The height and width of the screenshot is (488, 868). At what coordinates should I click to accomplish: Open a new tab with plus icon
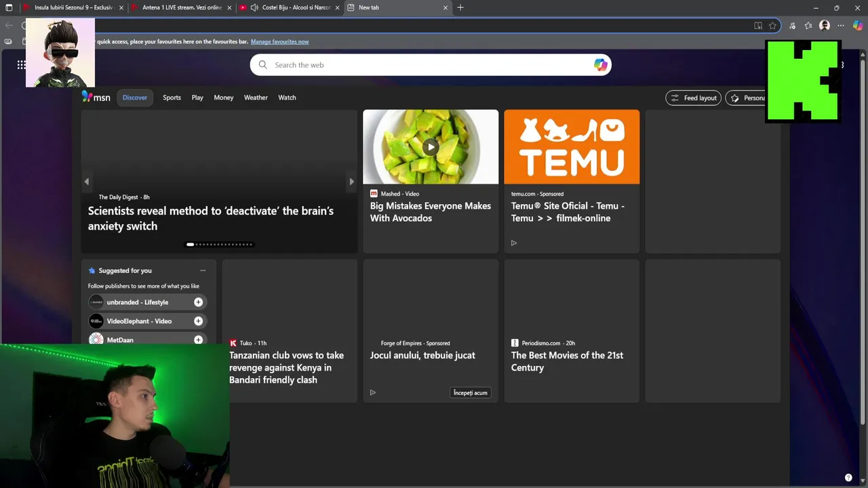(x=460, y=7)
